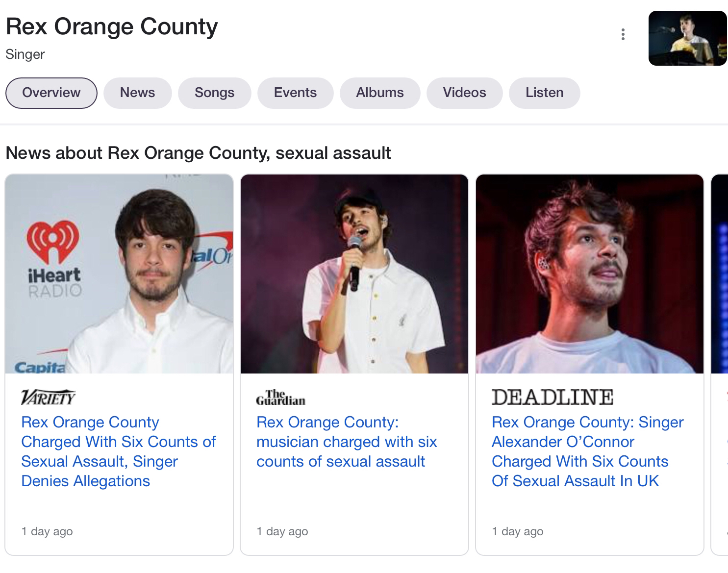The image size is (728, 573).
Task: Click the singer thumbnail in top corner
Action: pyautogui.click(x=687, y=38)
